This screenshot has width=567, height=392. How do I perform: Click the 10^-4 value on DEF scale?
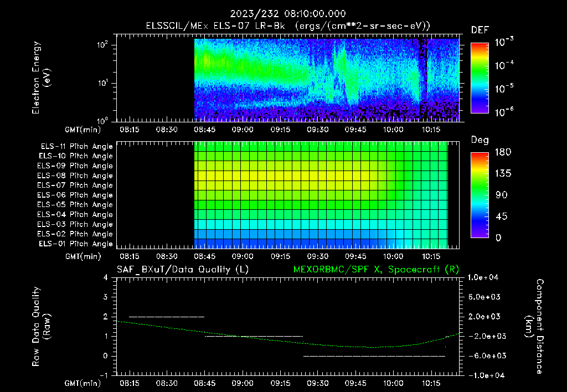tap(504, 65)
